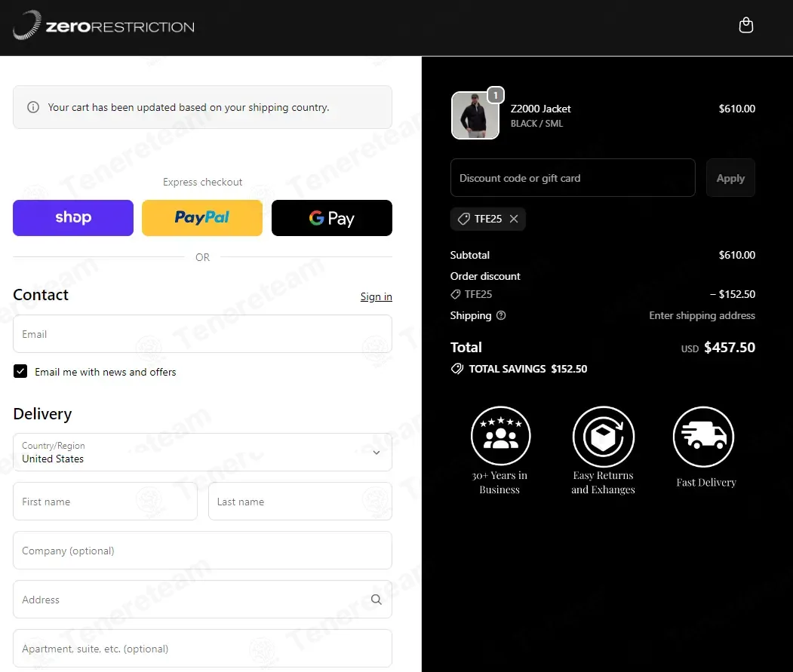The image size is (793, 672).
Task: Click the BLACK / SML variant text
Action: [536, 124]
